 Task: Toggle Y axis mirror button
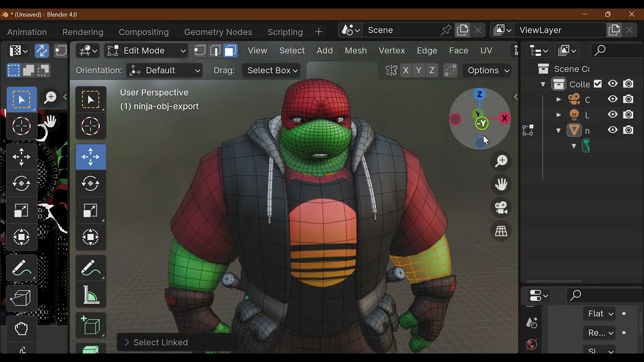click(x=419, y=70)
